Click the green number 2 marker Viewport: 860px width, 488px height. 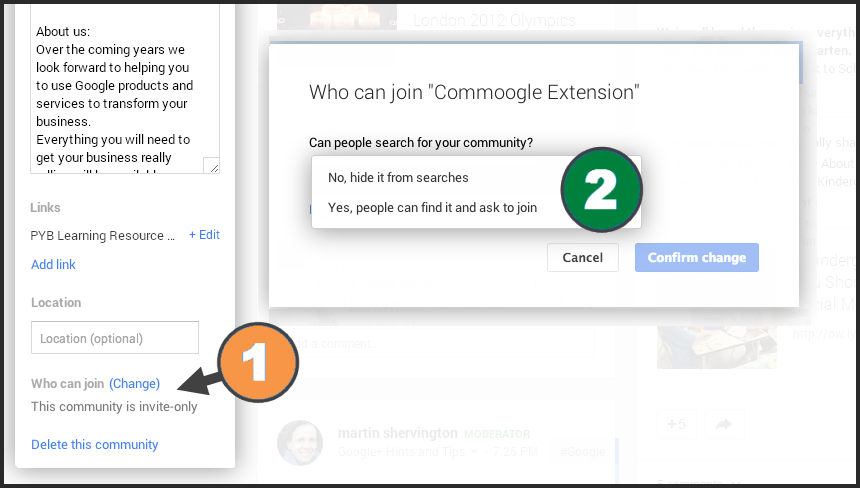point(601,190)
